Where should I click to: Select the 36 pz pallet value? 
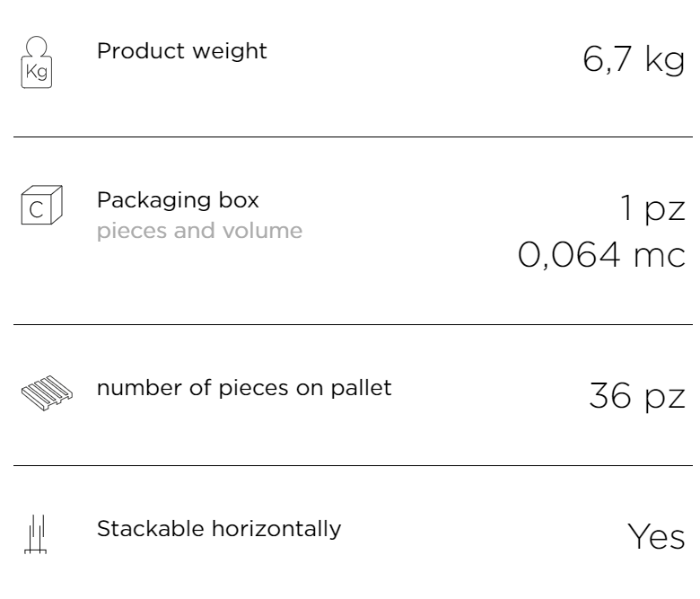coord(637,396)
